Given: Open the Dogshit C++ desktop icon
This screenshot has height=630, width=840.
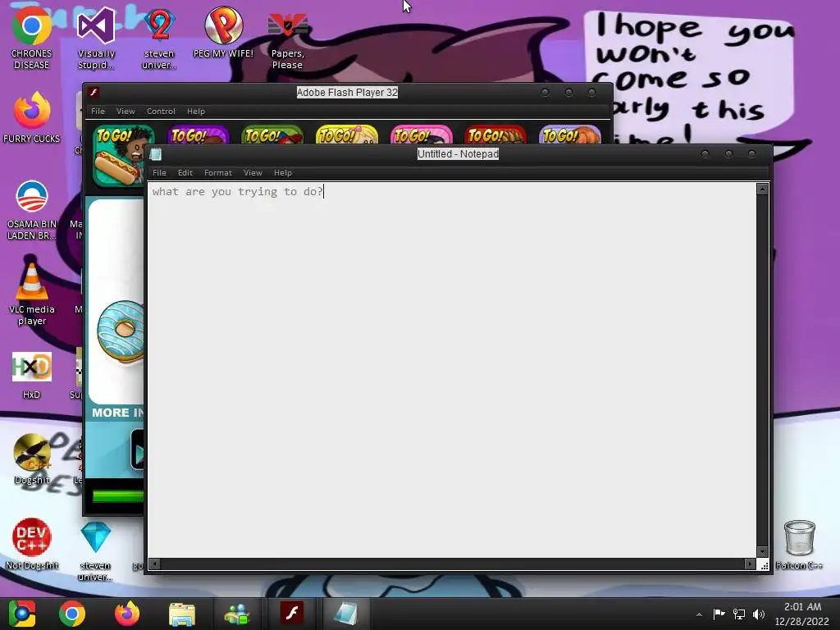Looking at the screenshot, I should (x=32, y=459).
